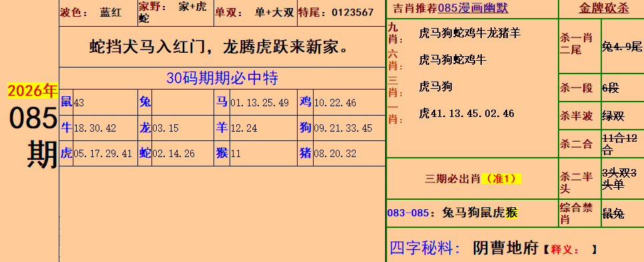644x262 pixels.
Task: Click the 杀二合 label
Action: click(576, 144)
